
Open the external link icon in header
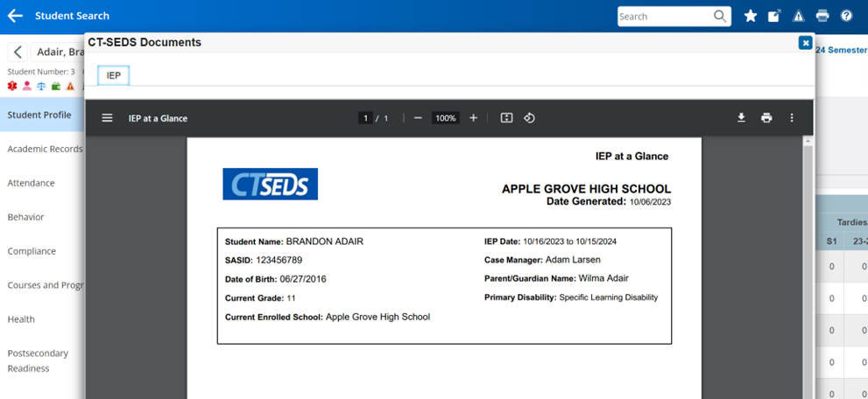(x=774, y=16)
